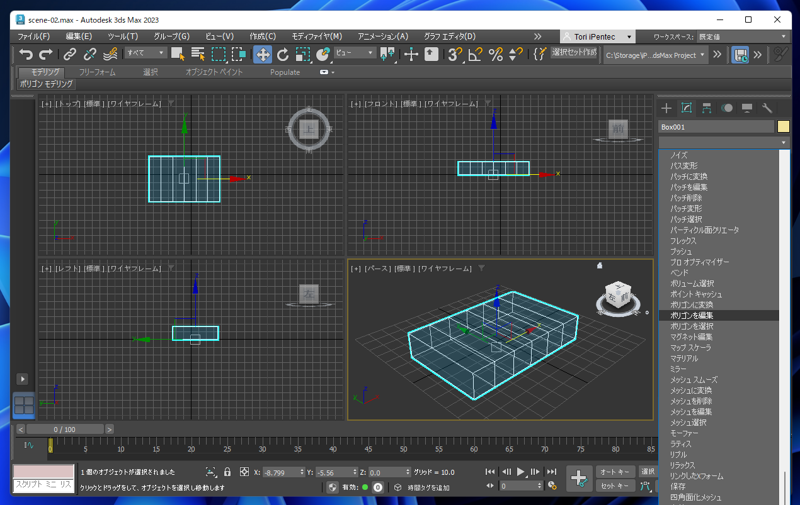The image size is (800, 505).
Task: Open the ファイル(F) menu
Action: tap(34, 37)
